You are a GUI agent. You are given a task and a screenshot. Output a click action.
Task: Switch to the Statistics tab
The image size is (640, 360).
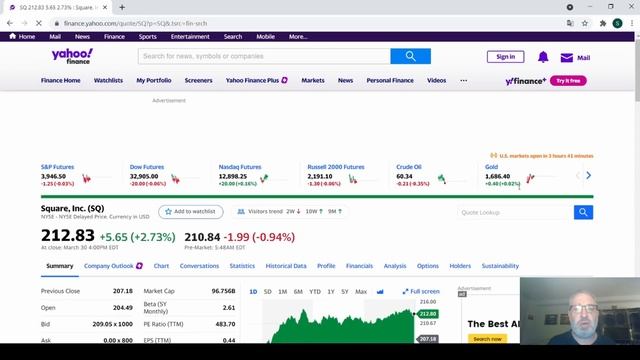(242, 266)
